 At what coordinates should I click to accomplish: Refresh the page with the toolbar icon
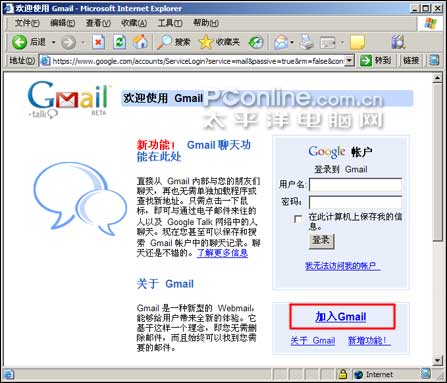coord(119,42)
